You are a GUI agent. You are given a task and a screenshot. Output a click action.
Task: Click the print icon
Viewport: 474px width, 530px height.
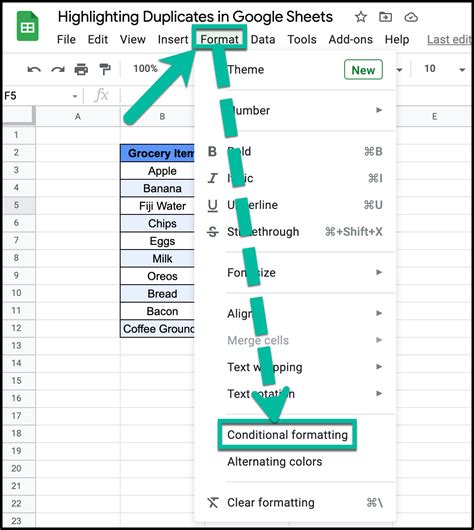(81, 69)
